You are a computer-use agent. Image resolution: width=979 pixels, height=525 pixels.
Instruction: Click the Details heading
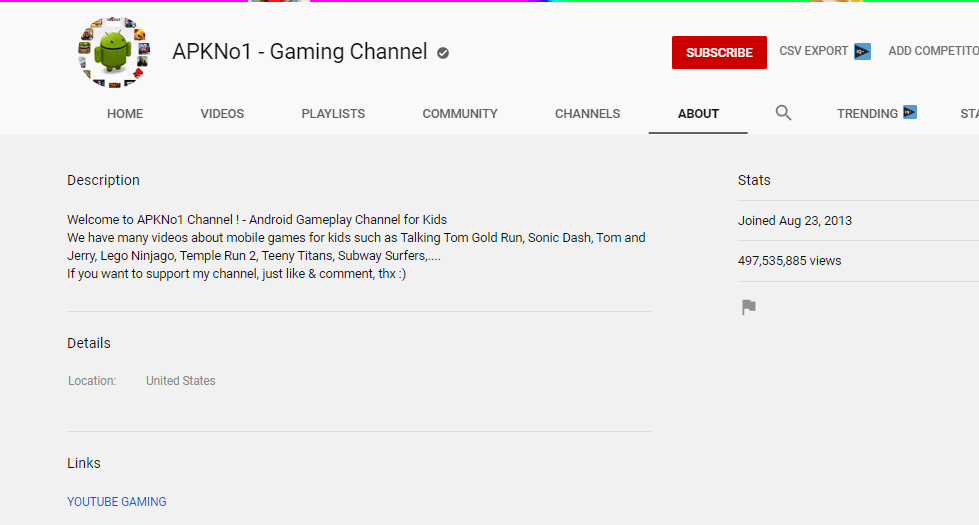tap(89, 343)
